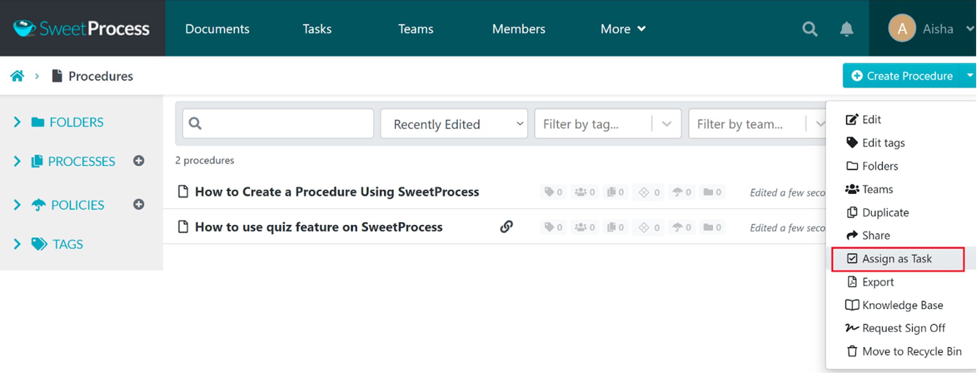
Task: Expand the PROCESSES section chevron
Action: point(17,162)
